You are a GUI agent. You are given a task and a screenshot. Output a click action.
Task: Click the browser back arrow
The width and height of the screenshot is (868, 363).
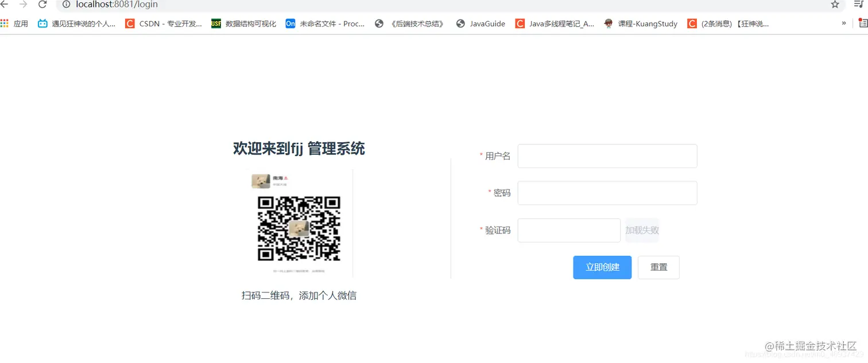coord(6,4)
